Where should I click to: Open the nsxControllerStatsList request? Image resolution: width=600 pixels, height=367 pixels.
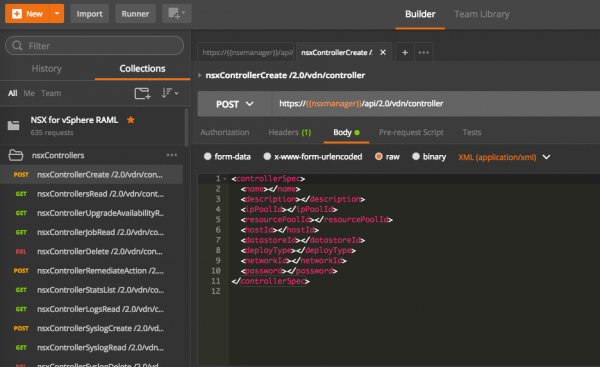pyautogui.click(x=91, y=290)
